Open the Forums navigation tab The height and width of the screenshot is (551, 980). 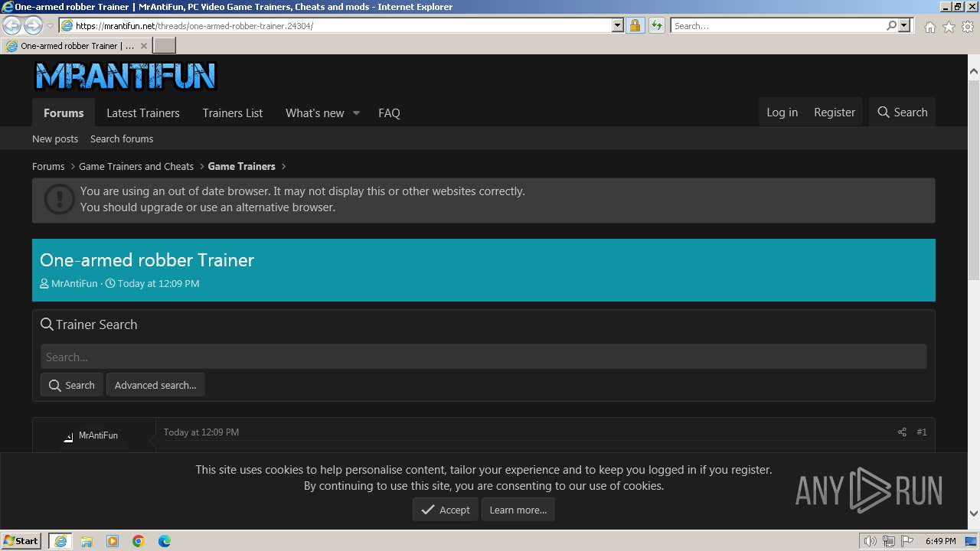click(64, 112)
